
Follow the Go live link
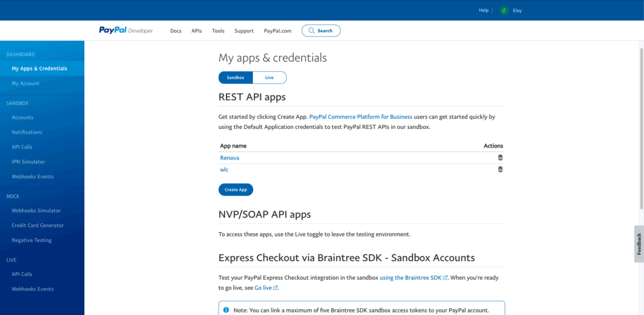[x=266, y=288]
